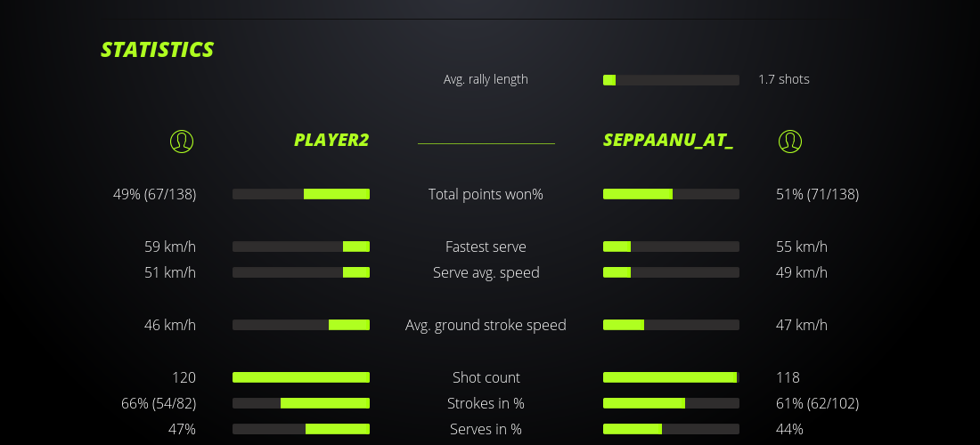Click PLAYER2's Avg. ground stroke speed bar
The image size is (980, 445).
point(301,325)
